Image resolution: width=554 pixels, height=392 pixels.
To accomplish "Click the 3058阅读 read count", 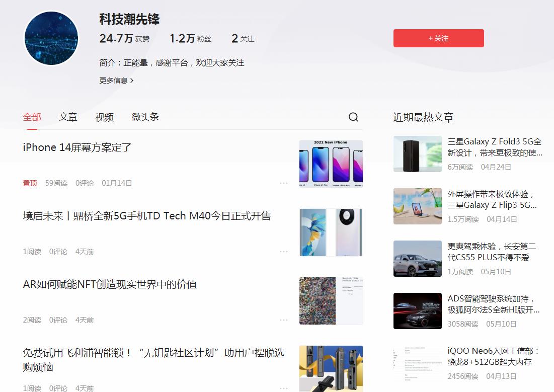I will tap(463, 324).
